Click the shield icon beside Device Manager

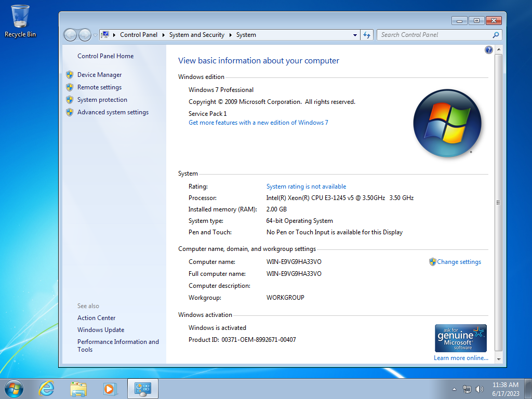point(70,75)
